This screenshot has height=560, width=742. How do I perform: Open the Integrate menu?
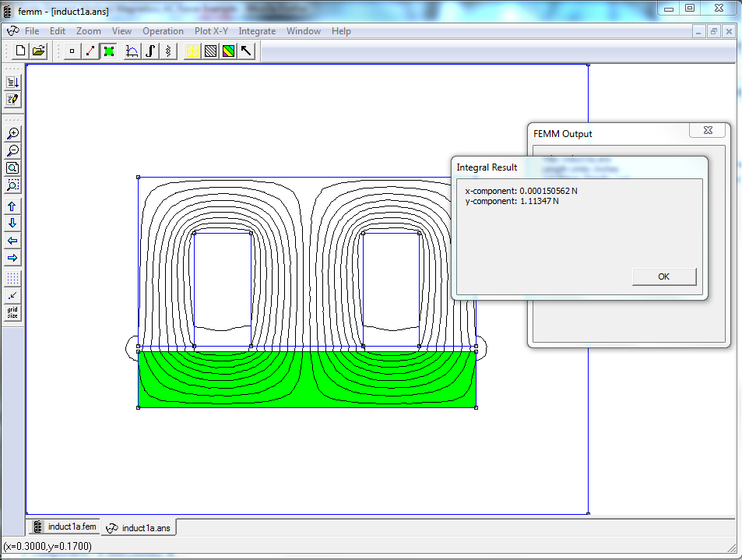257,31
